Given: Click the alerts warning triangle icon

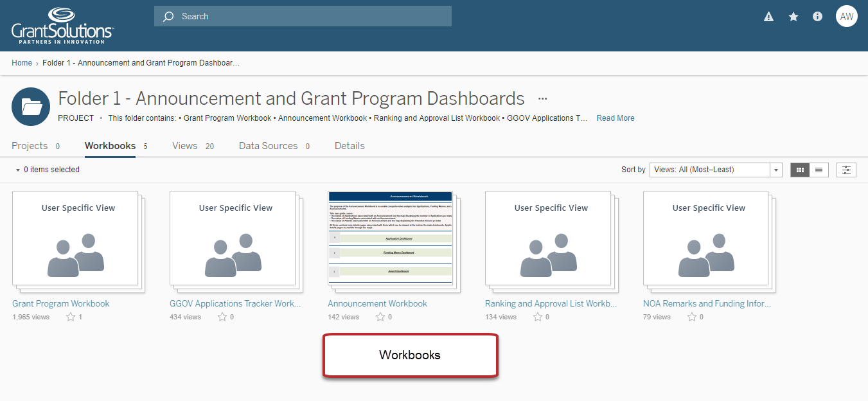Looking at the screenshot, I should 768,17.
